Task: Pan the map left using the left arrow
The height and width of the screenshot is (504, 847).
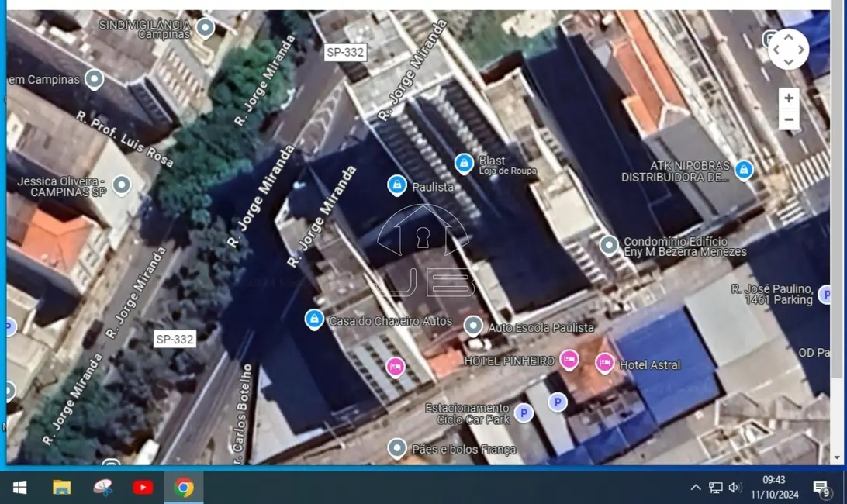Action: click(775, 50)
